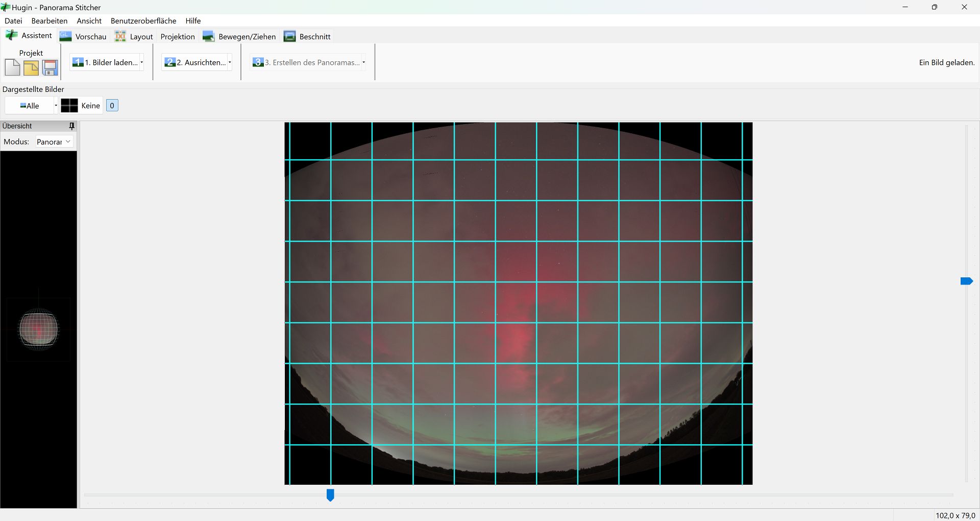Open a project via the yellow folder icon
Image resolution: width=980 pixels, height=521 pixels.
(31, 67)
